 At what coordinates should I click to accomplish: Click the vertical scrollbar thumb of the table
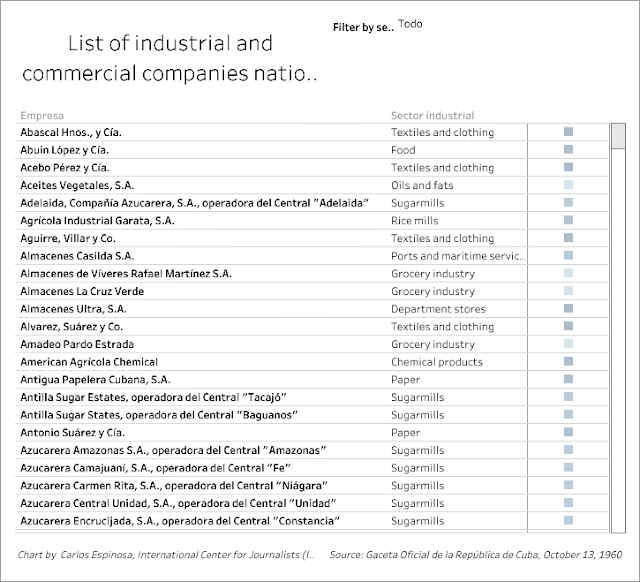[x=618, y=136]
